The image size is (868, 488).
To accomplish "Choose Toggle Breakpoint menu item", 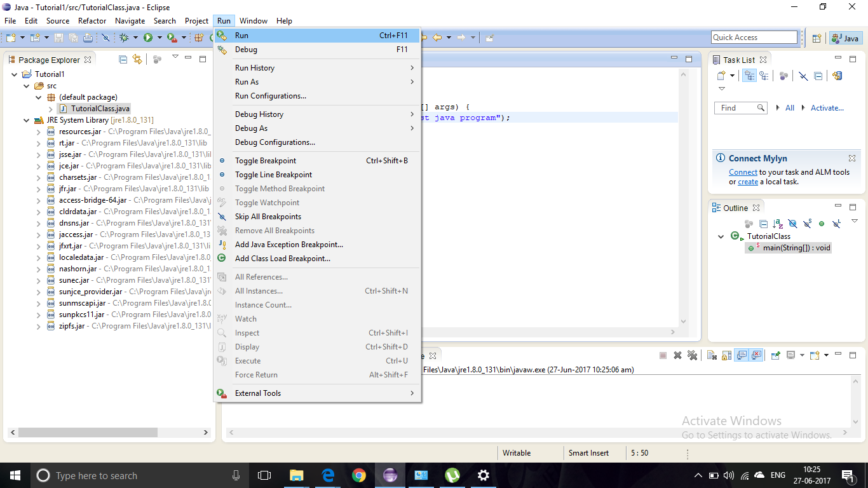I will click(x=316, y=161).
